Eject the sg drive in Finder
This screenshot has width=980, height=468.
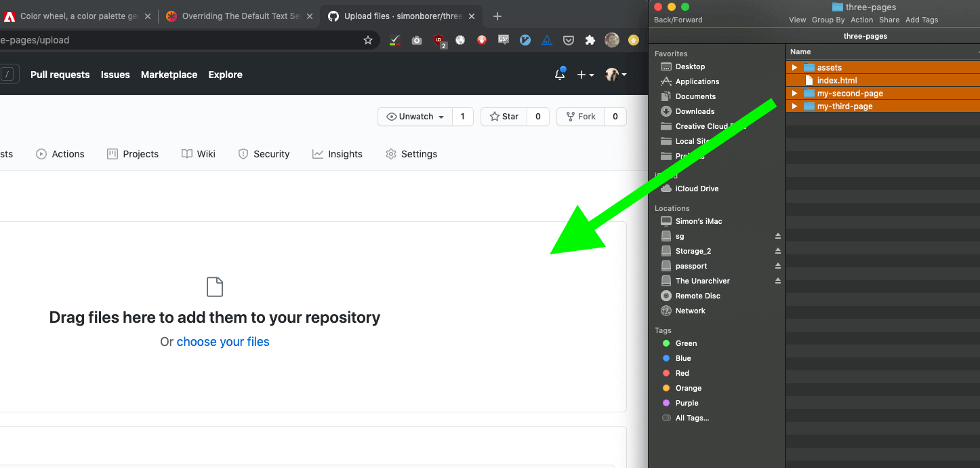(x=778, y=236)
